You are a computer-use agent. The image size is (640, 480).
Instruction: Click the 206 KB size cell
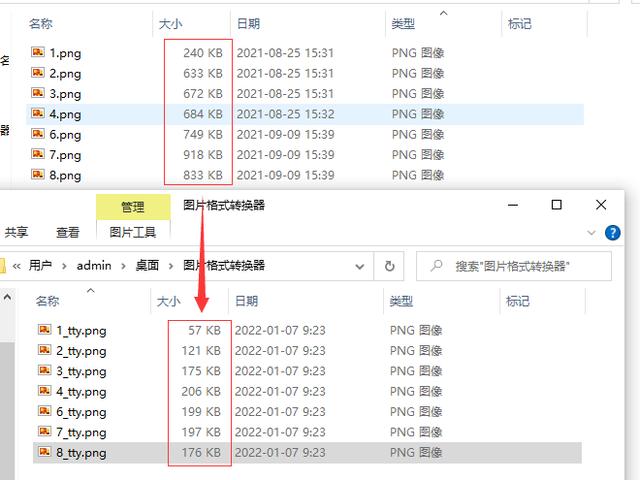201,391
